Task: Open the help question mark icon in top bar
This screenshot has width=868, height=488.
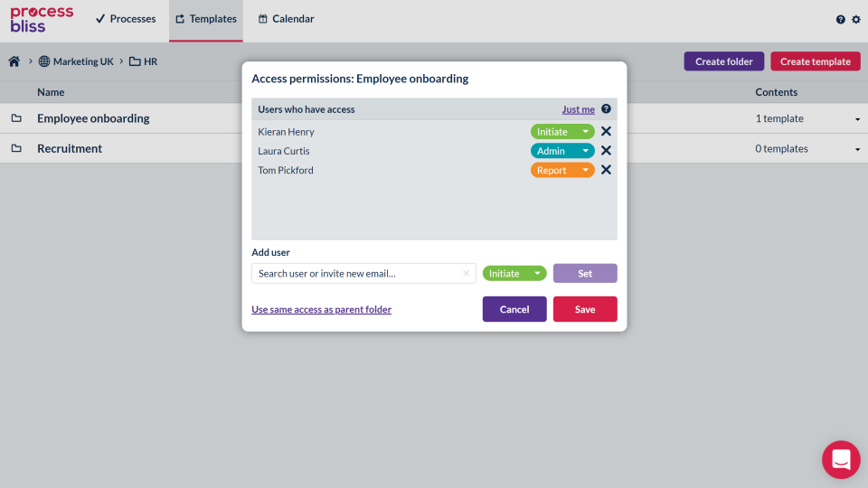Action: click(x=841, y=19)
